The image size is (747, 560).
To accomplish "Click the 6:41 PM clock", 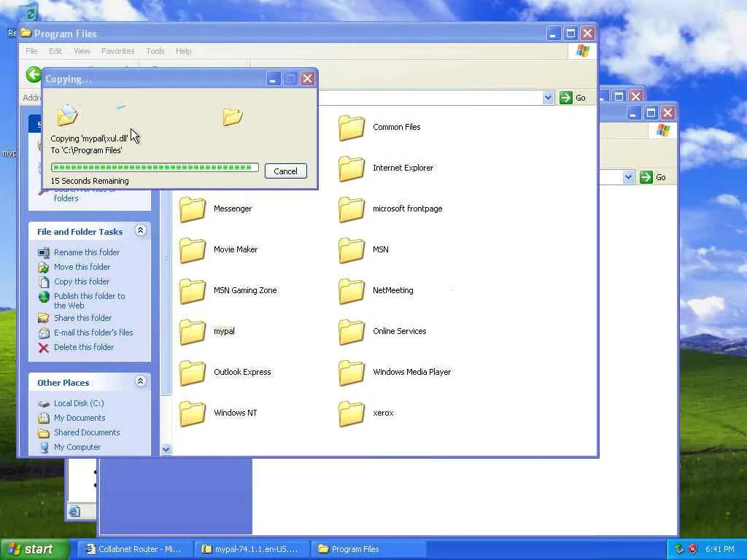I will (720, 549).
